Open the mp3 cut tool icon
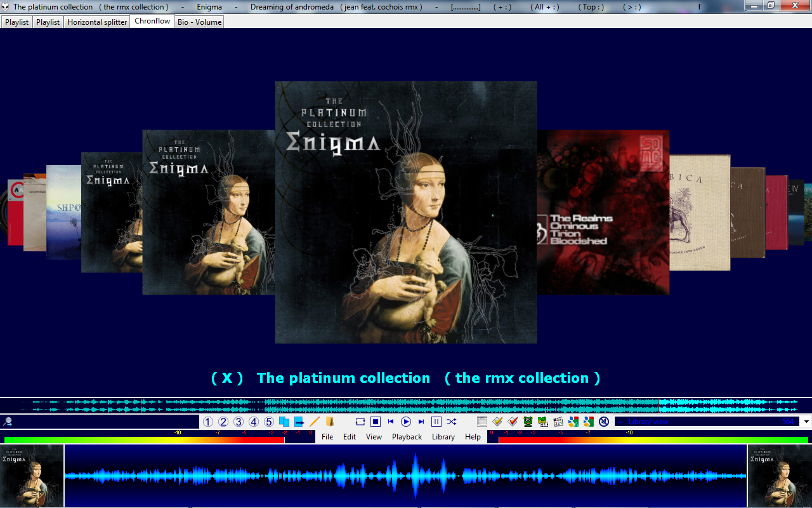Image resolution: width=812 pixels, height=508 pixels. coord(543,422)
